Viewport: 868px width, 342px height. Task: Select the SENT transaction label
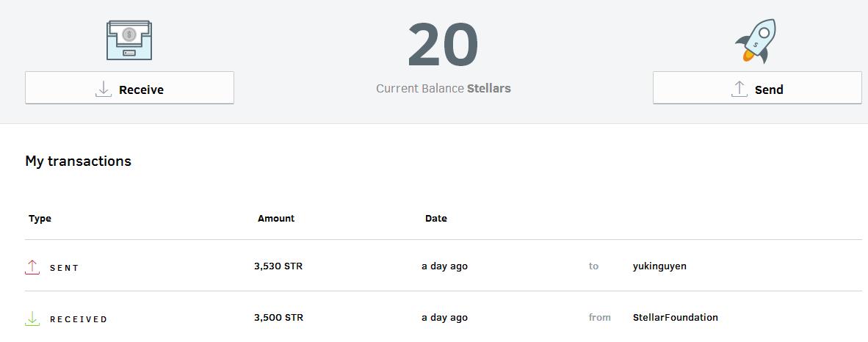pyautogui.click(x=65, y=268)
